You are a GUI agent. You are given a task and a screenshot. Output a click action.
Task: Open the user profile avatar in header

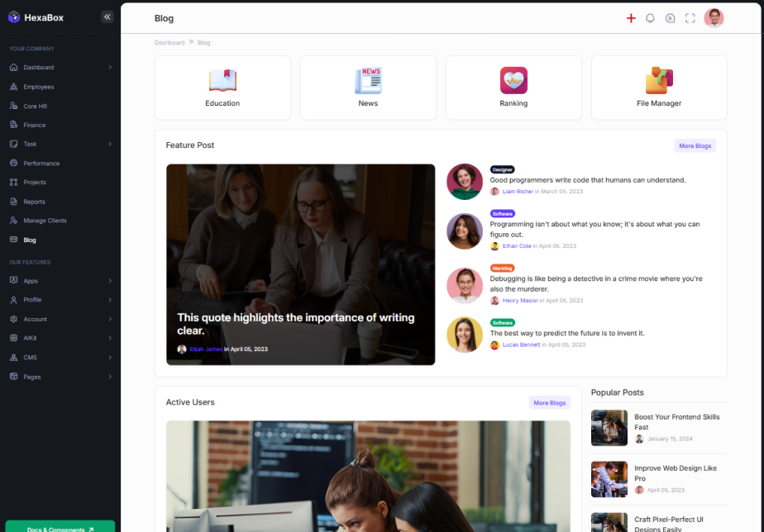[x=714, y=18]
